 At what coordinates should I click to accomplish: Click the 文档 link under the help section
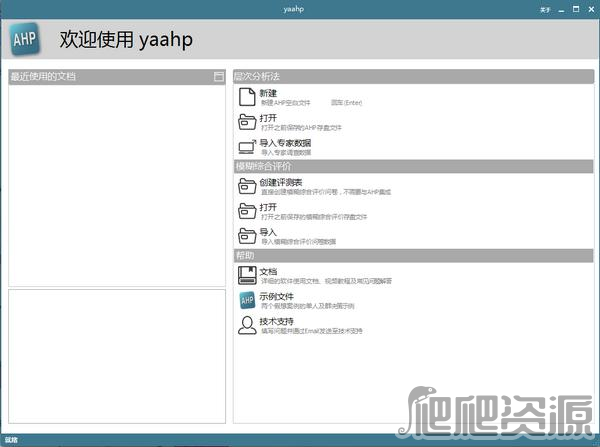(268, 271)
